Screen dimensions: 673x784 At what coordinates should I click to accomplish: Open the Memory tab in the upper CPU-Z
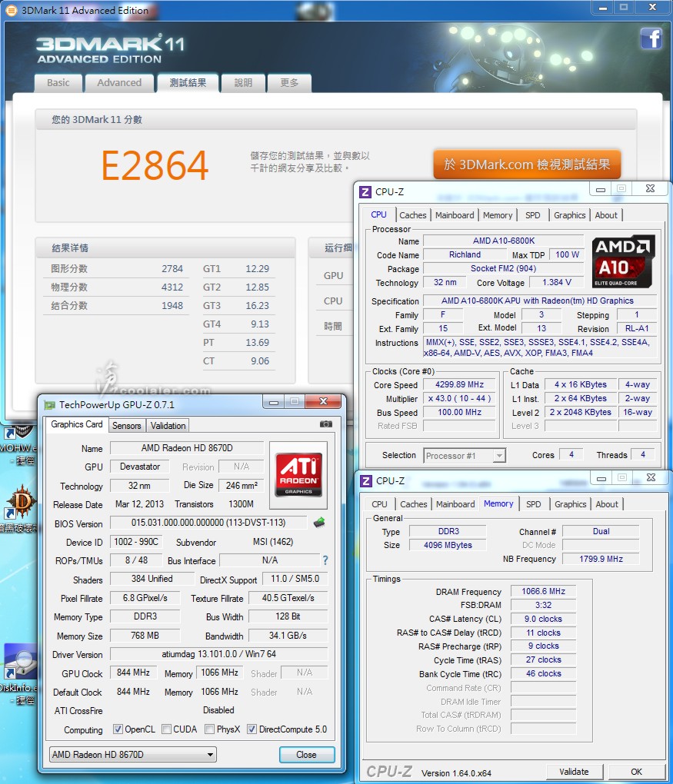coord(498,215)
